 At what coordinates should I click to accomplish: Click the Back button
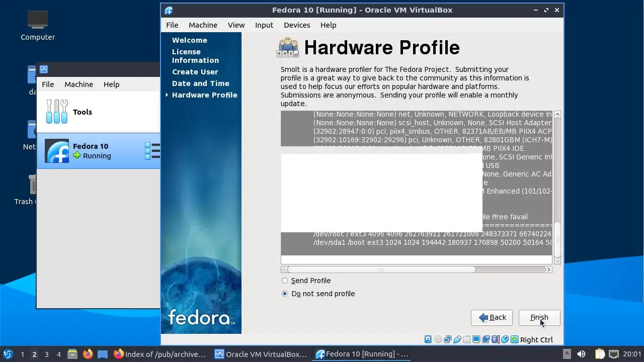(x=492, y=317)
